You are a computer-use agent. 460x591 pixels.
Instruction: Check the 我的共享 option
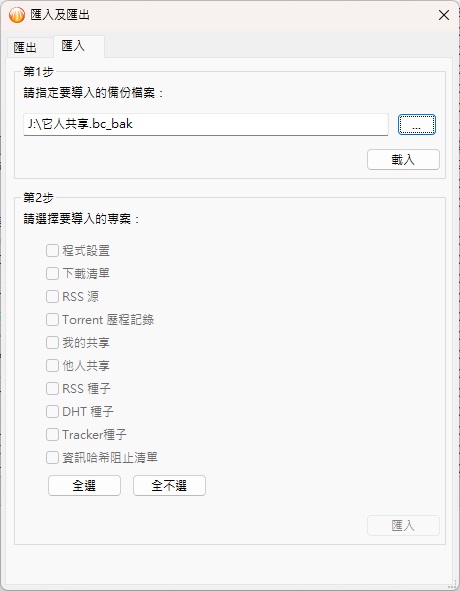[x=52, y=343]
